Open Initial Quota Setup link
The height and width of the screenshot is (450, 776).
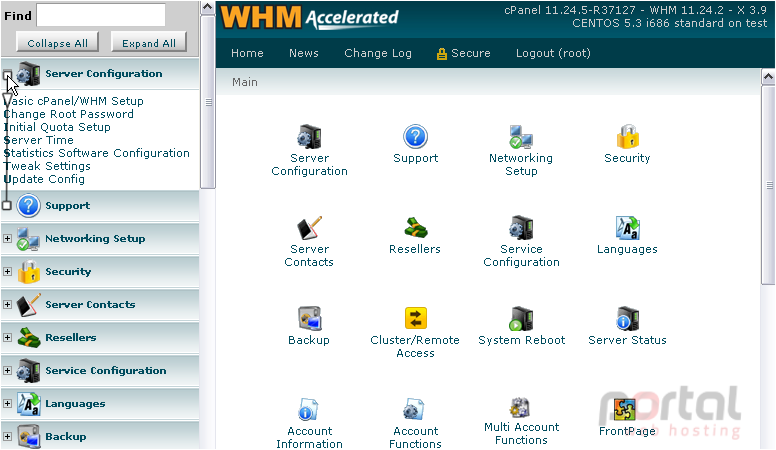[x=57, y=127]
